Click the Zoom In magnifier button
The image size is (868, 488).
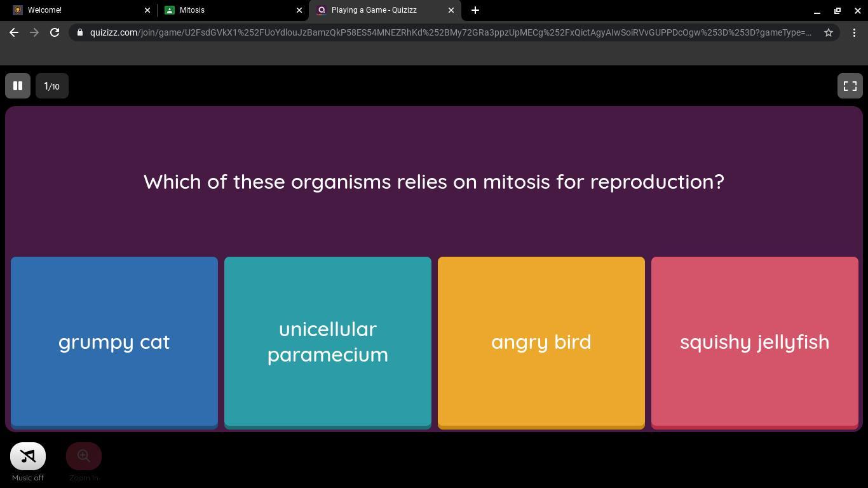tap(84, 456)
